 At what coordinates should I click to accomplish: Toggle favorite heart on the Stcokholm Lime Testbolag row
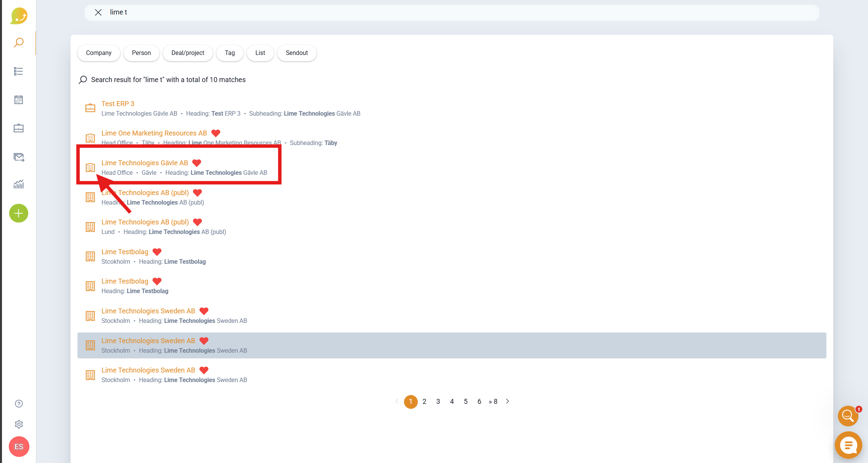157,252
